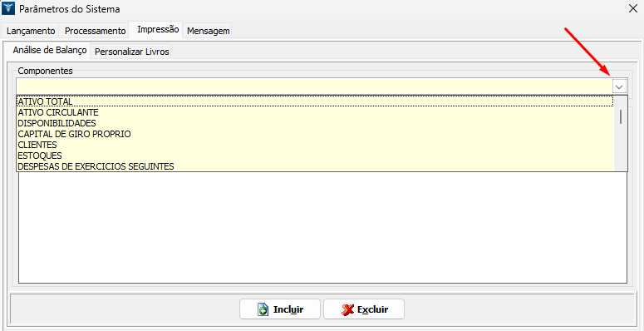Click the dropdown list scrollbar thumb
Screen dimensions: 644x331
tap(621, 117)
